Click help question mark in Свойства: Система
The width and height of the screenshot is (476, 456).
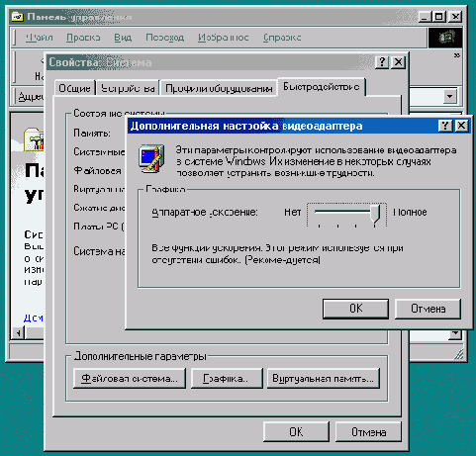382,62
